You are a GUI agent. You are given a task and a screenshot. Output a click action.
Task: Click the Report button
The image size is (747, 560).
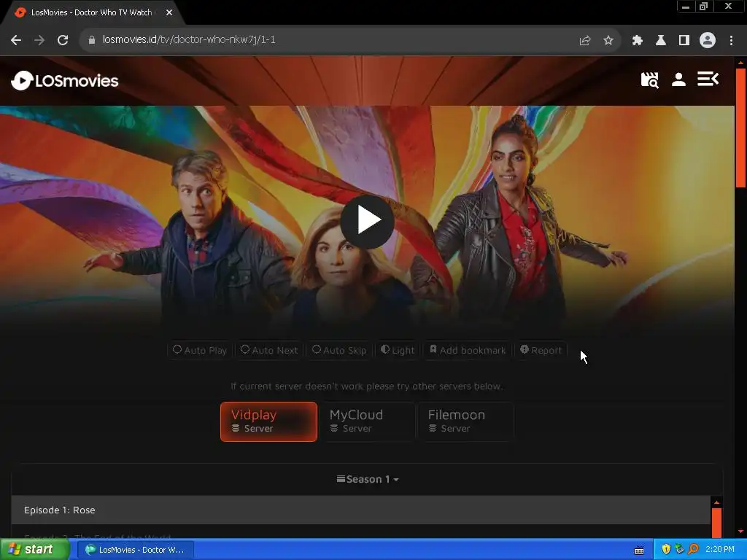coord(541,350)
